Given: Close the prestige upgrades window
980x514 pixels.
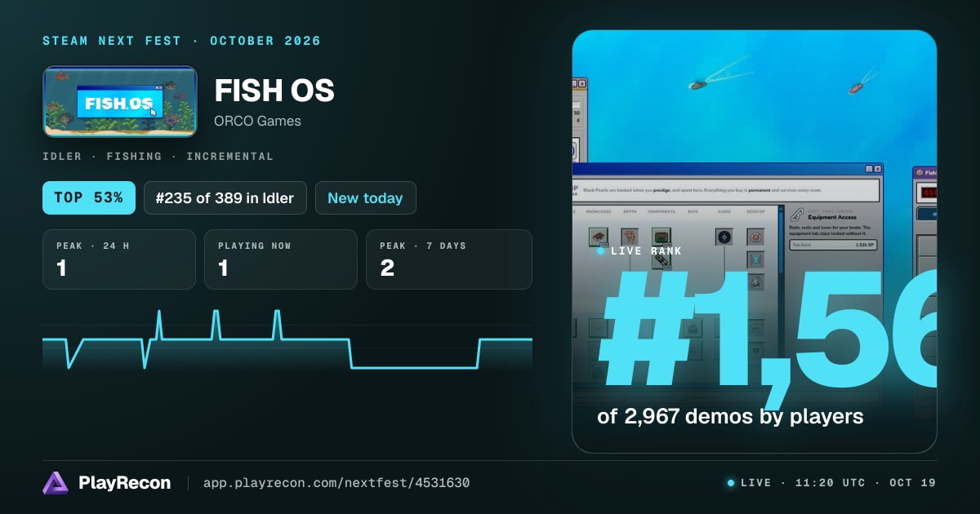Looking at the screenshot, I should tap(878, 169).
